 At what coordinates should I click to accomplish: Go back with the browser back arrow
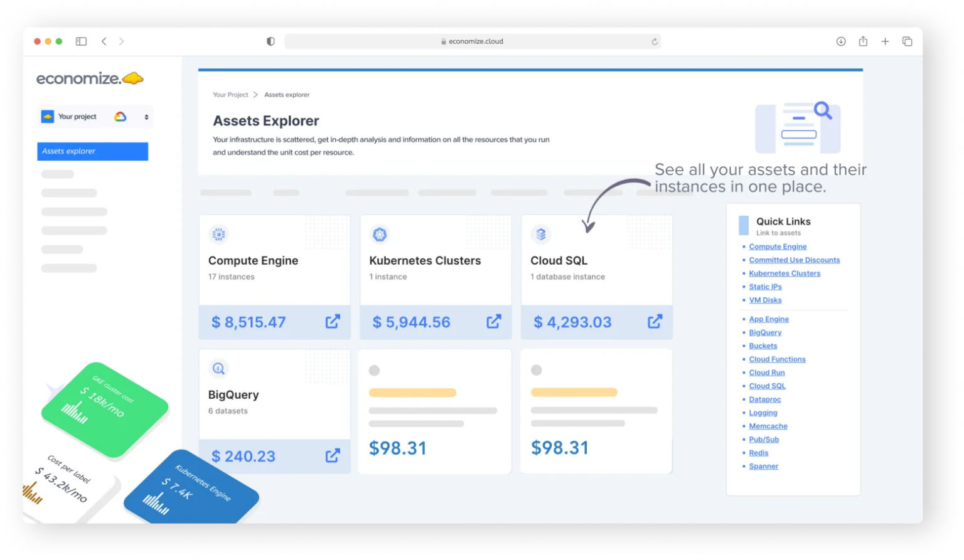pos(104,41)
